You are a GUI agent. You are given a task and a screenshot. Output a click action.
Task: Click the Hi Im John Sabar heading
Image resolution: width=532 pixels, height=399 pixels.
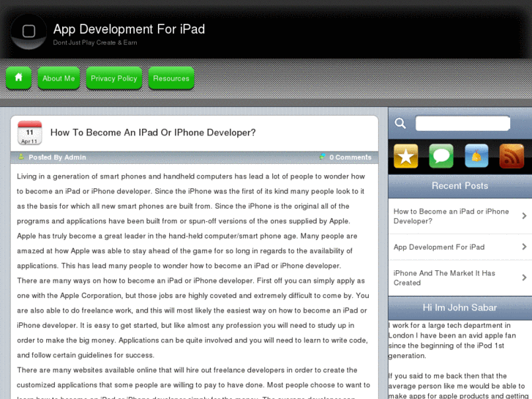pos(460,307)
